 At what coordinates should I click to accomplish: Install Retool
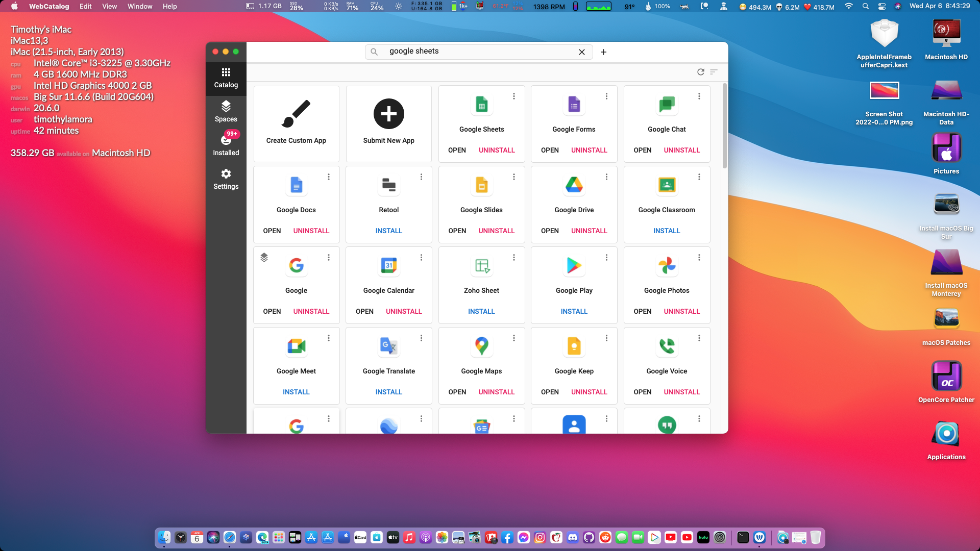[389, 231]
